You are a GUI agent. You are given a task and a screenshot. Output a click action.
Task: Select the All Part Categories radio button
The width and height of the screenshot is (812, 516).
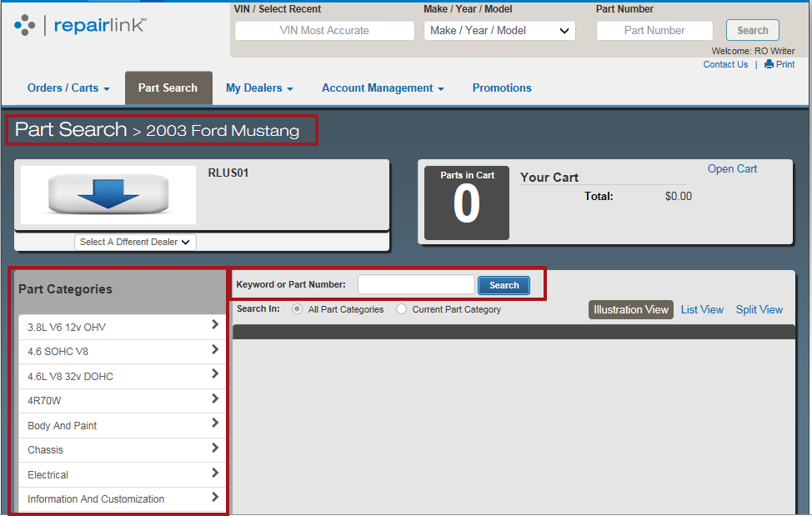[x=297, y=309]
